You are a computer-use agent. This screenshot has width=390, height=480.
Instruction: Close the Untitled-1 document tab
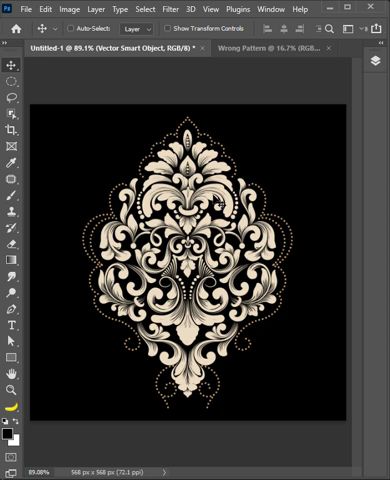tap(203, 48)
